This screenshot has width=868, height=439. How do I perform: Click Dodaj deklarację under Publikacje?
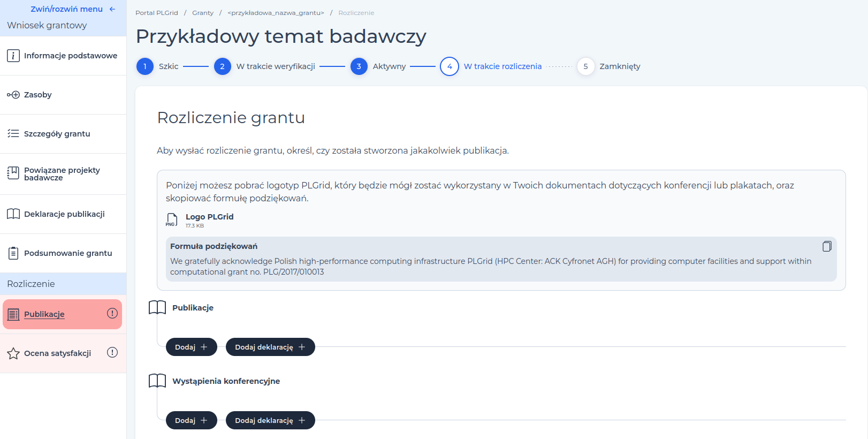pyautogui.click(x=270, y=347)
